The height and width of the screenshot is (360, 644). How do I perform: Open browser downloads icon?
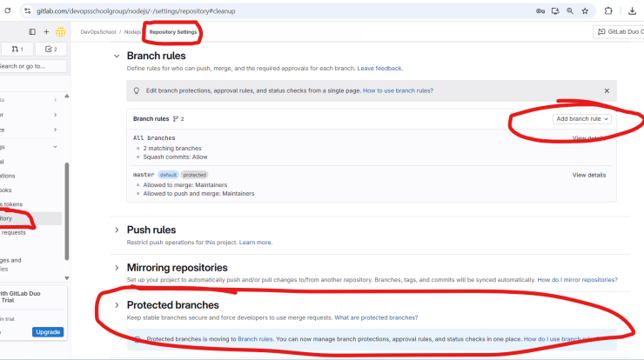pyautogui.click(x=632, y=11)
